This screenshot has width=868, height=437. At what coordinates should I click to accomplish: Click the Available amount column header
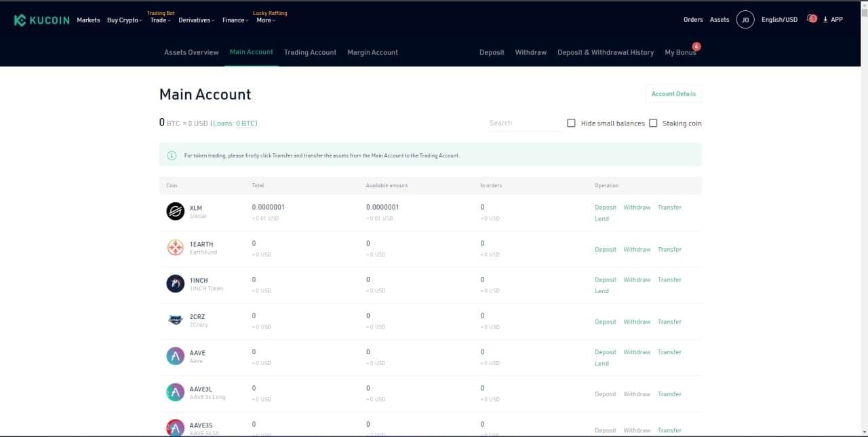point(387,185)
